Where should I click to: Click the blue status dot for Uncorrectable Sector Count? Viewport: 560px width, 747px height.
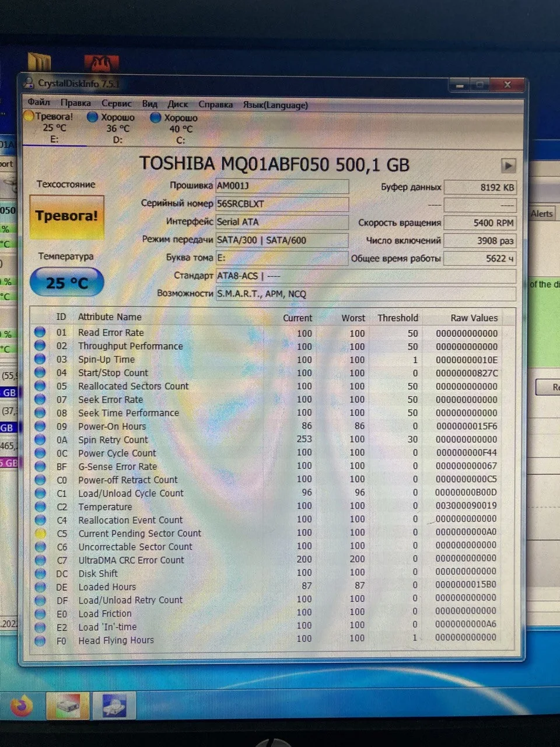click(40, 546)
